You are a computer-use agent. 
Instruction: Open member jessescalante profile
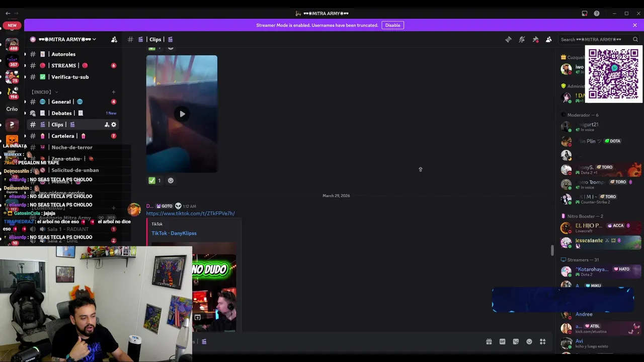(601, 242)
